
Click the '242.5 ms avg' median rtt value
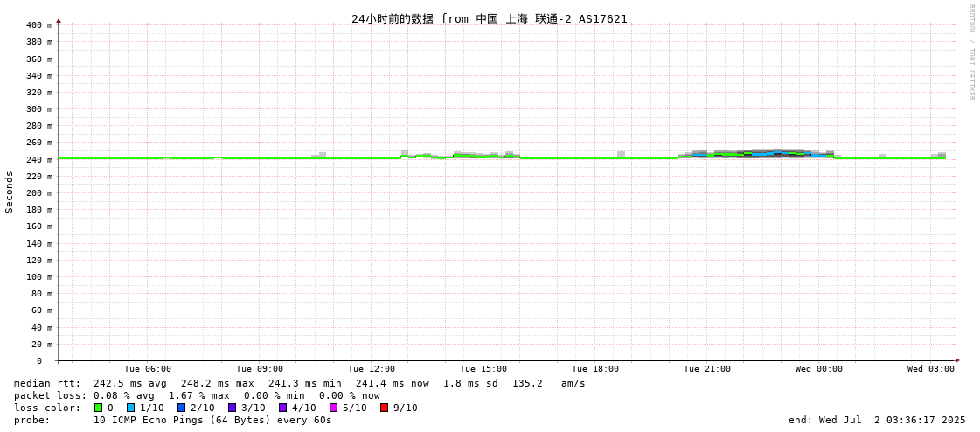[x=130, y=383]
